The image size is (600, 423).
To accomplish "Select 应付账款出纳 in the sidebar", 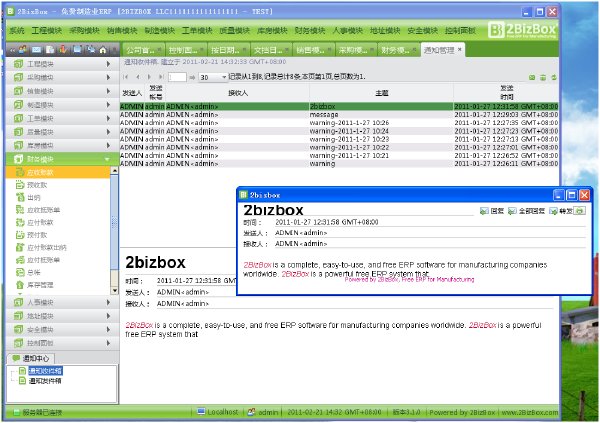I will pos(47,248).
